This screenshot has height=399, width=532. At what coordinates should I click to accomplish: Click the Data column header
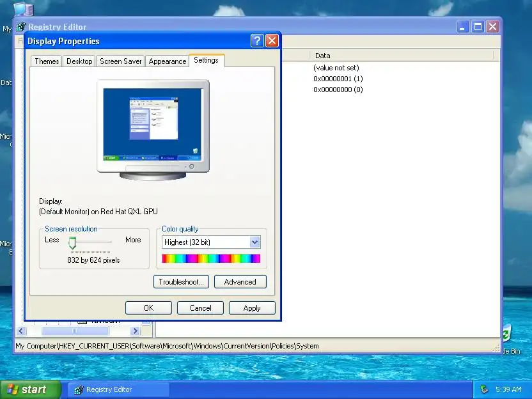click(402, 55)
